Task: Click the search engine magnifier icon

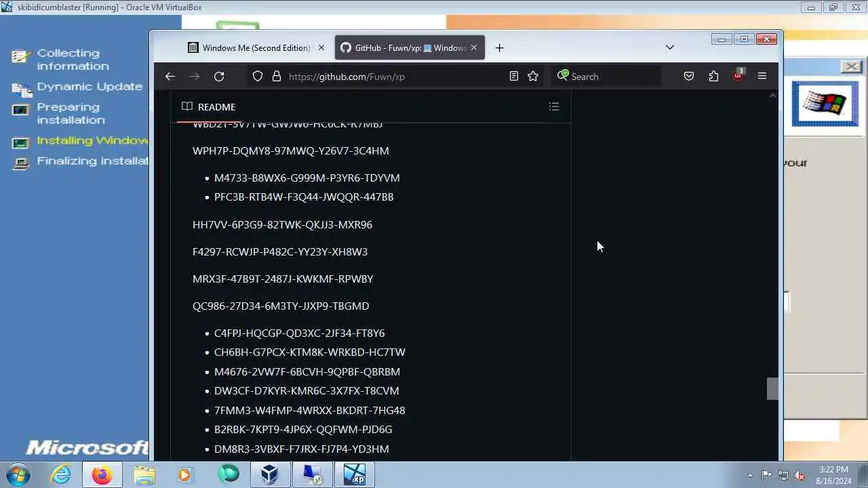Action: (562, 76)
